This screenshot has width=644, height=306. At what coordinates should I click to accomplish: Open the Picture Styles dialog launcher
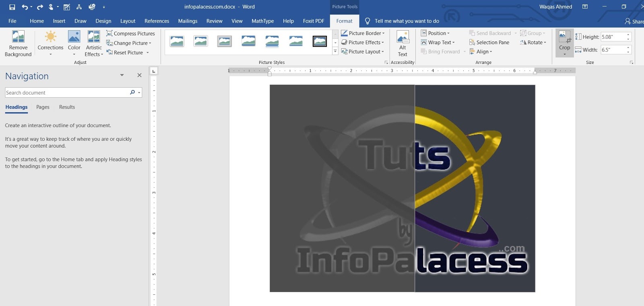click(386, 62)
